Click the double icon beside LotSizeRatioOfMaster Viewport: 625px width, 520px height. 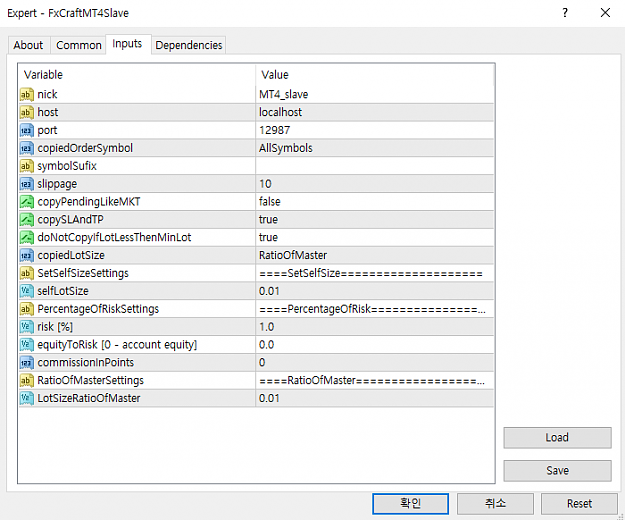pyautogui.click(x=26, y=398)
